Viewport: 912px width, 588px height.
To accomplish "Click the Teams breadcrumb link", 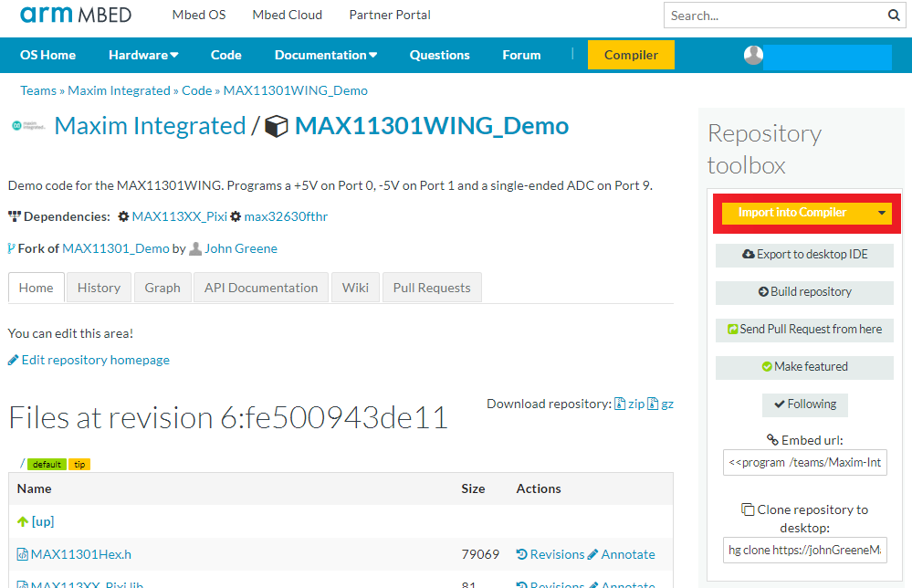I will pos(38,90).
